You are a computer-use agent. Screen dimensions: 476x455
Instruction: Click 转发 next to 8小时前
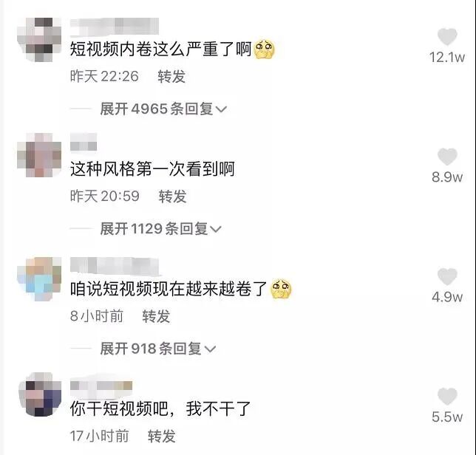click(x=156, y=316)
